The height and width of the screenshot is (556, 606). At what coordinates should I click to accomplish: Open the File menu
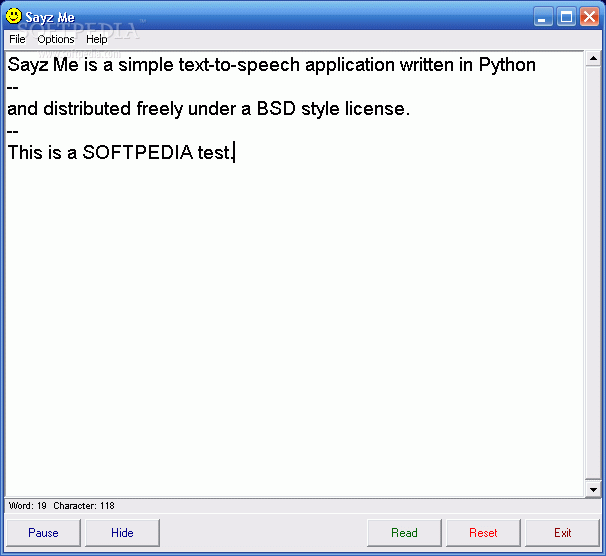[x=17, y=39]
